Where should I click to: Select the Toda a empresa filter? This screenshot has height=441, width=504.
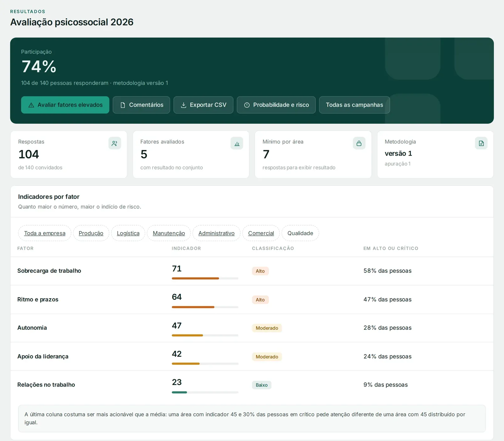pyautogui.click(x=45, y=233)
